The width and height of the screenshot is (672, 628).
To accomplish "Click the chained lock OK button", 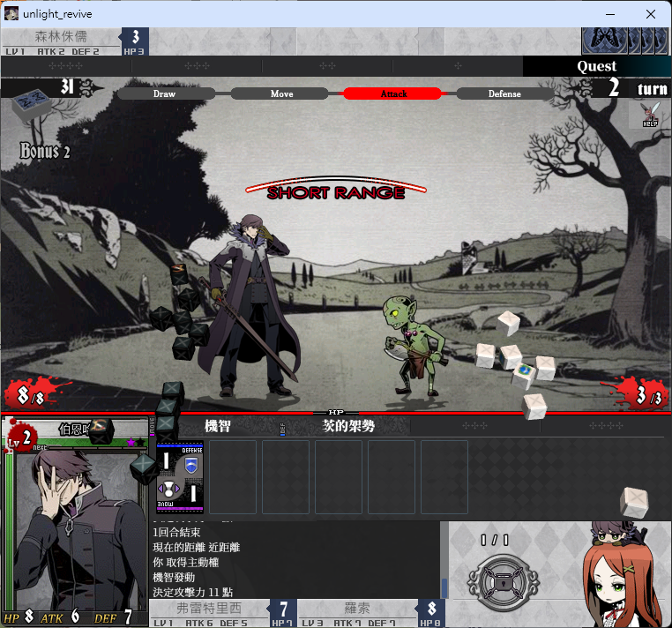I will click(x=503, y=582).
